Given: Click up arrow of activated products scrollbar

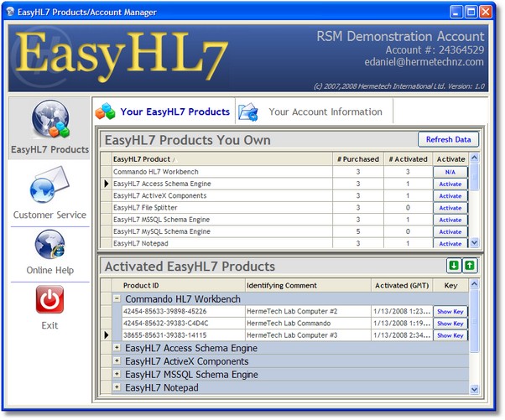Looking at the screenshot, I should pyautogui.click(x=475, y=284).
